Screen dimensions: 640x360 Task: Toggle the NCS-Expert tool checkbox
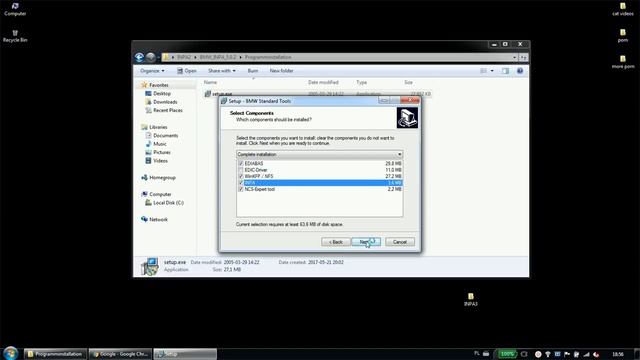(x=241, y=189)
